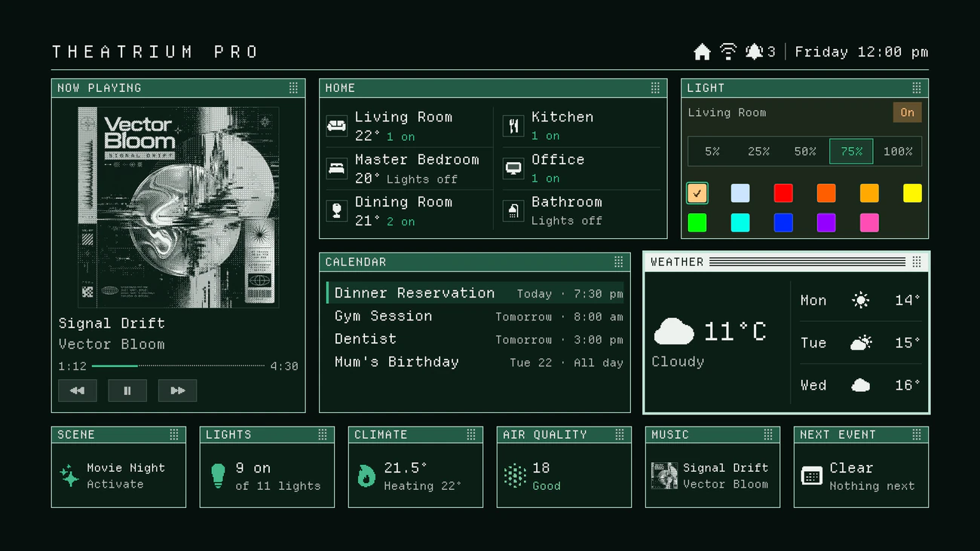Click the home icon in the top bar
This screenshot has width=980, height=551.
[702, 51]
